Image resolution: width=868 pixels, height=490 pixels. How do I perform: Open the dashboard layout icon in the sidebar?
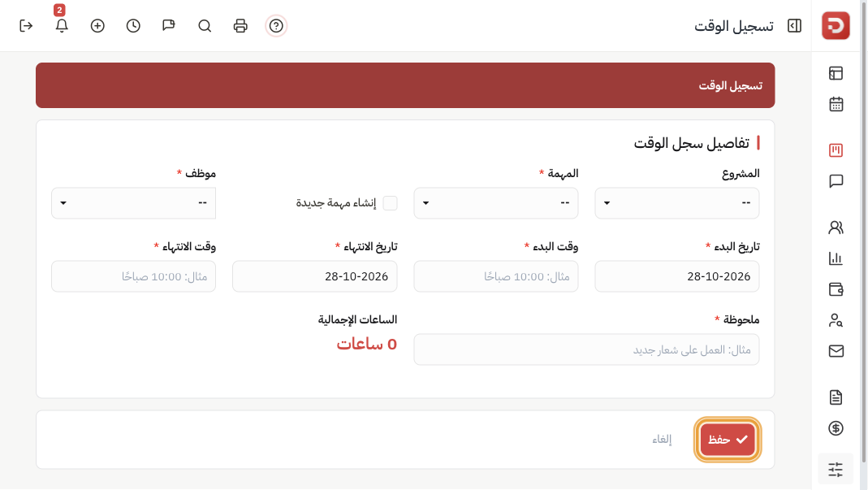[836, 73]
